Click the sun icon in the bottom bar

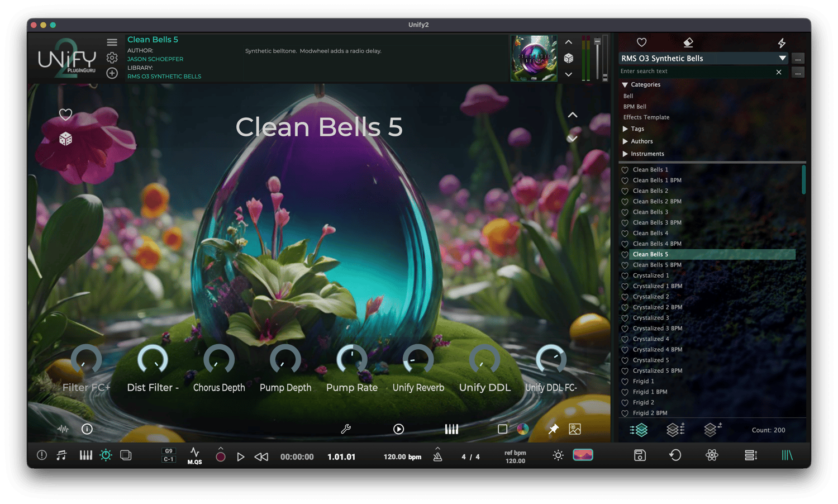(558, 455)
